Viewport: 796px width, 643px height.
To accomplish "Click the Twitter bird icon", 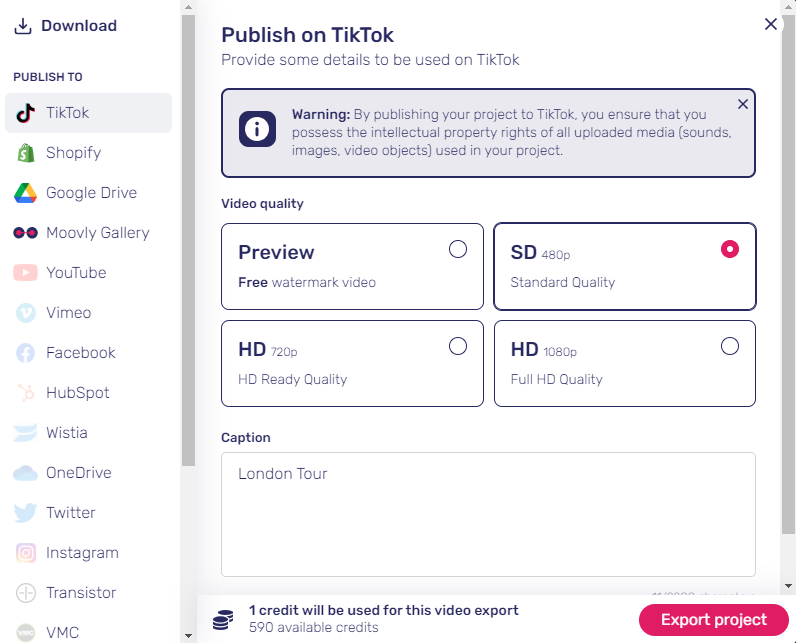I will pos(25,513).
